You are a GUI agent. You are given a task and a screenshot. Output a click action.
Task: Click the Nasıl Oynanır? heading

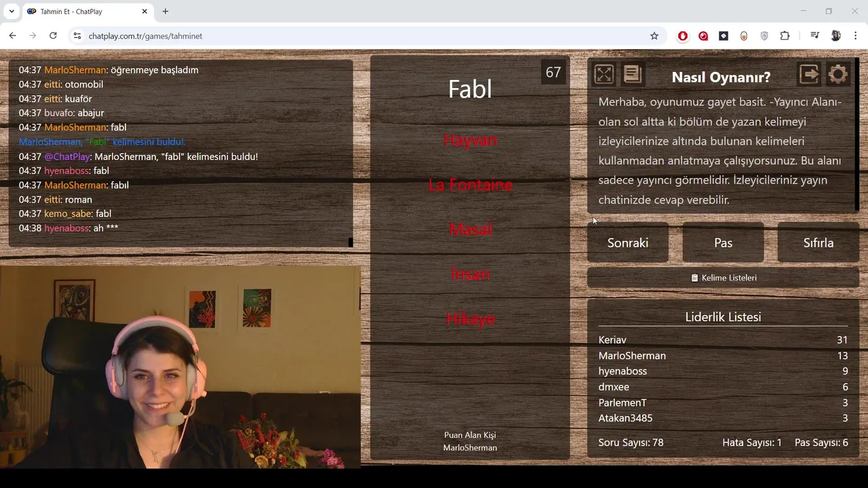coord(721,77)
